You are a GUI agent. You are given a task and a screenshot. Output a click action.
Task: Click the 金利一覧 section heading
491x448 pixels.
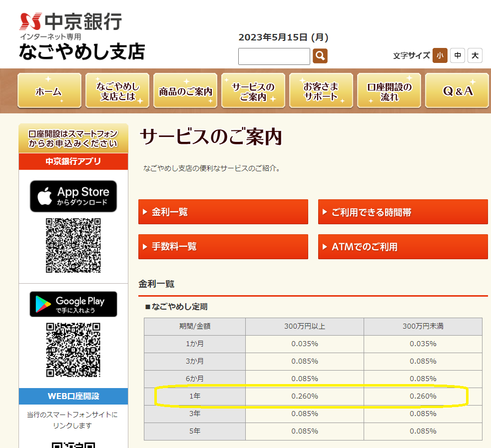[x=156, y=284]
